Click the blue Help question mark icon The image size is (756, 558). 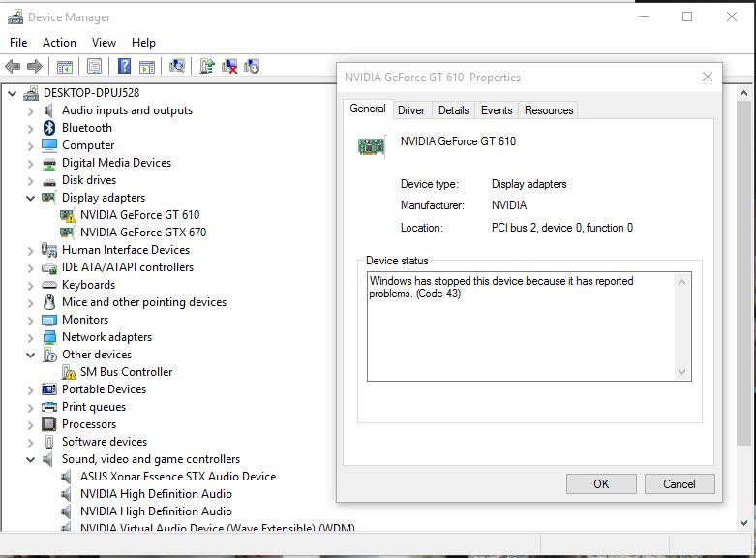point(125,66)
